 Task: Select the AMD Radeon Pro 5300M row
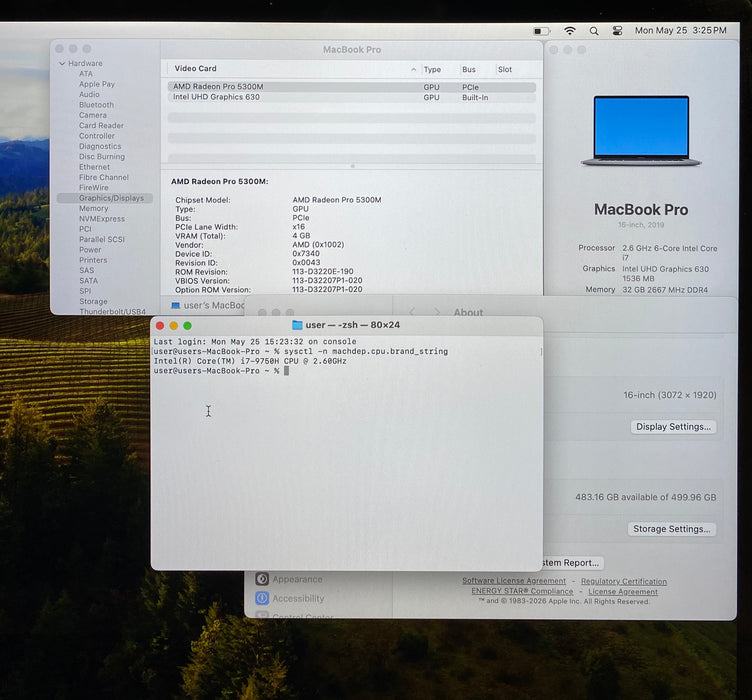(x=352, y=87)
